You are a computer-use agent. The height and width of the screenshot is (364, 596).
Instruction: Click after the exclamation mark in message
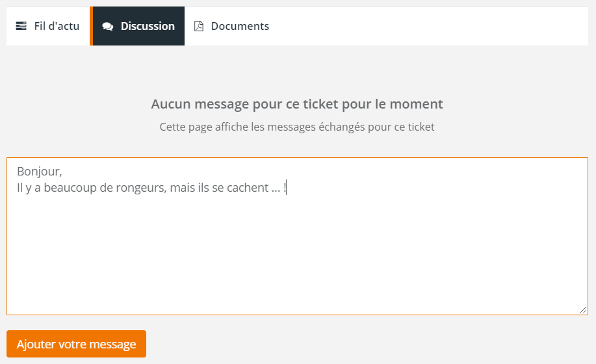(287, 188)
